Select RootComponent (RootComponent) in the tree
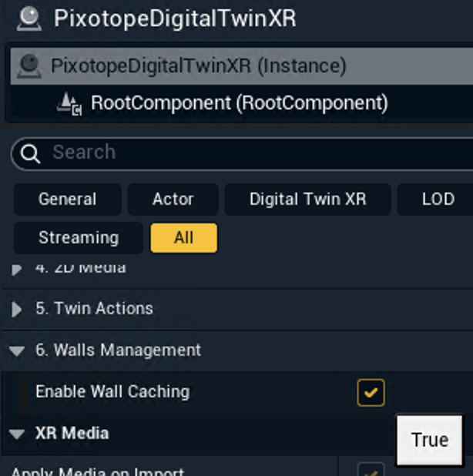Screen dimensions: 473x476 tap(242, 103)
